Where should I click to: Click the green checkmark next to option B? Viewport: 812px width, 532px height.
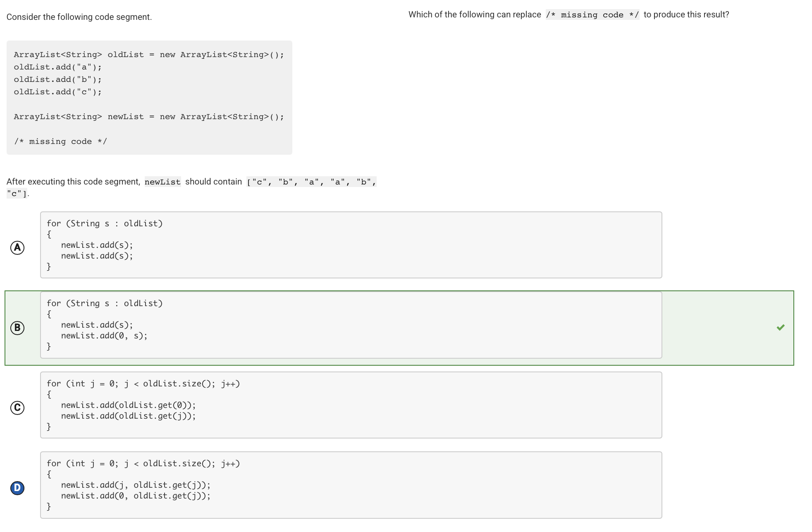click(x=781, y=328)
